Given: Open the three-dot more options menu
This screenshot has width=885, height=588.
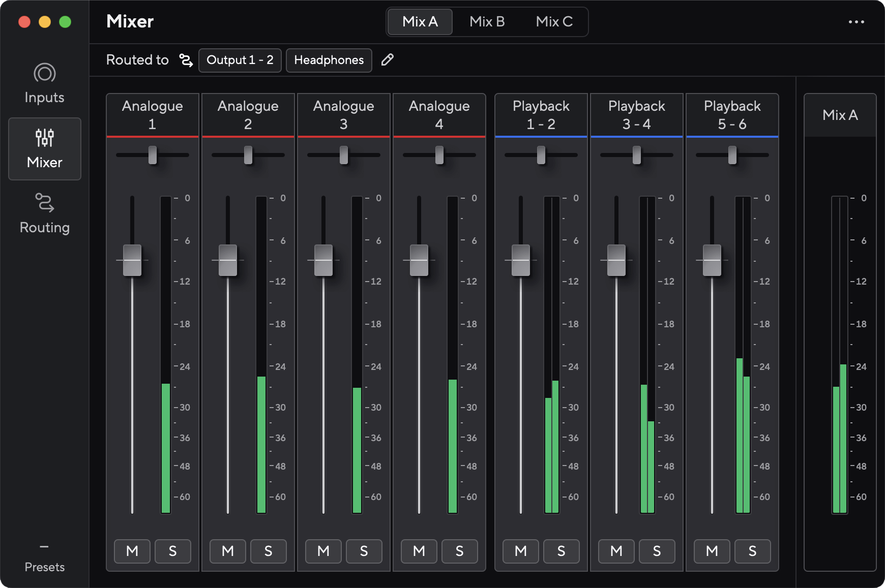Looking at the screenshot, I should click(856, 22).
